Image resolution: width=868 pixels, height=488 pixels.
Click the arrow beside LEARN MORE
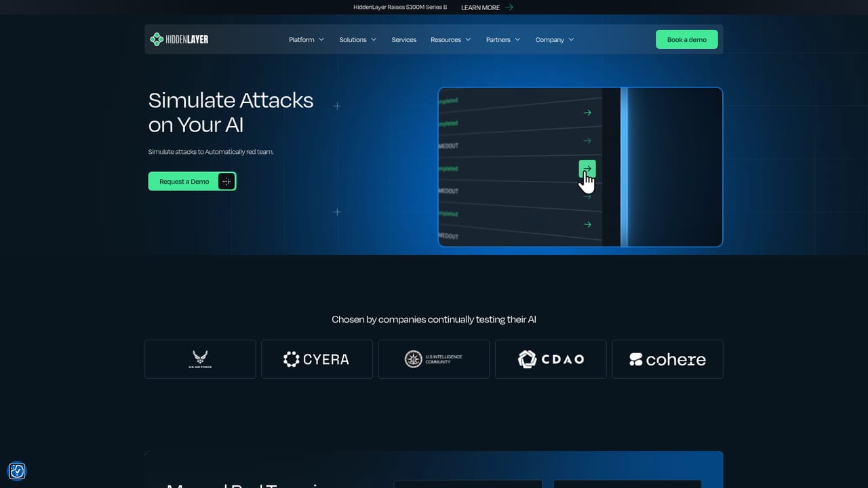point(509,7)
